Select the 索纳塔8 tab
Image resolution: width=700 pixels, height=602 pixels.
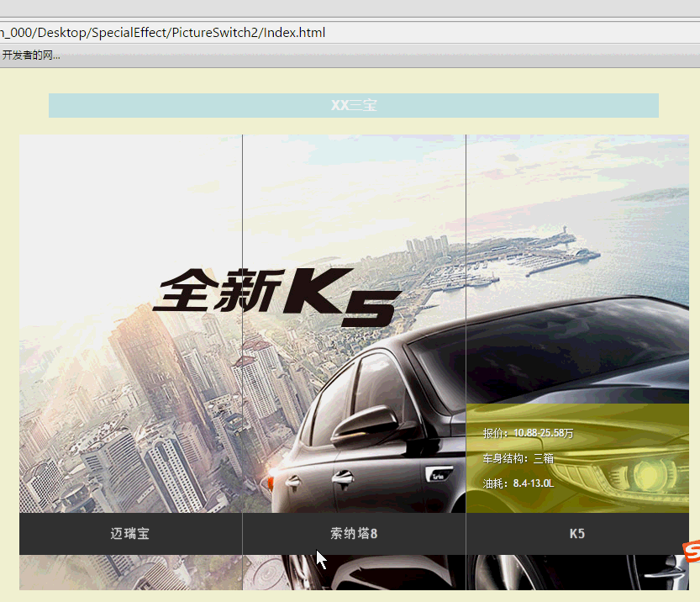coord(354,534)
